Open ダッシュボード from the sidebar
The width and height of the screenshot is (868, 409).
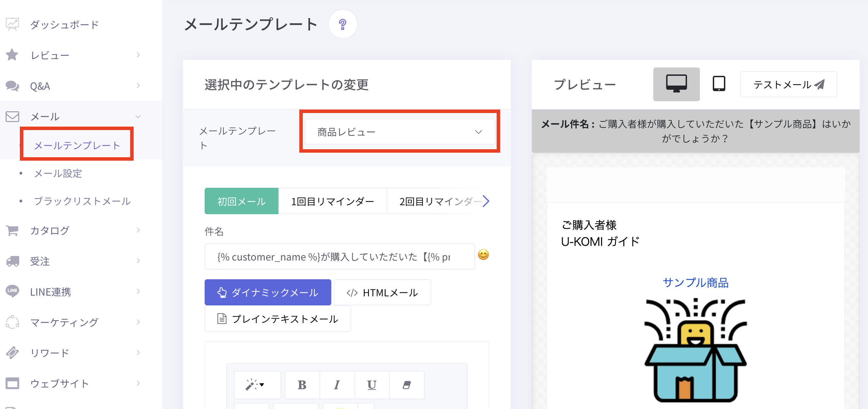click(x=64, y=25)
